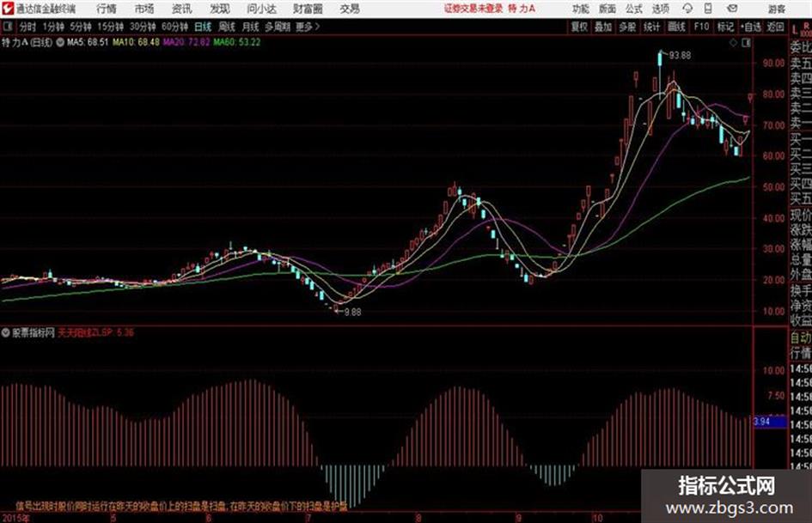812x523 pixels.
Task: Click the MA10: 68.48 value label
Action: pos(137,42)
